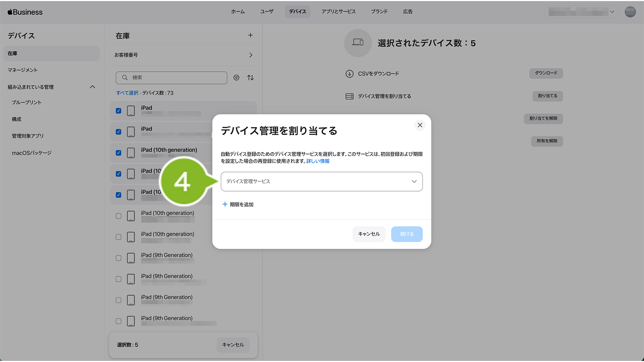Open the アプリとサービス tab
The image size is (644, 362).
(x=338, y=12)
